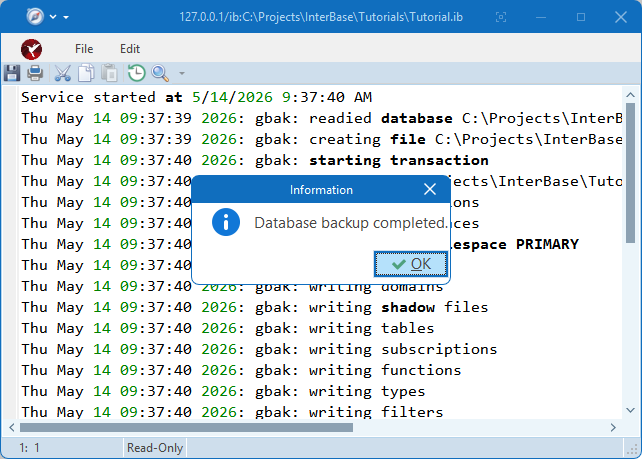Open the File menu

pos(84,49)
